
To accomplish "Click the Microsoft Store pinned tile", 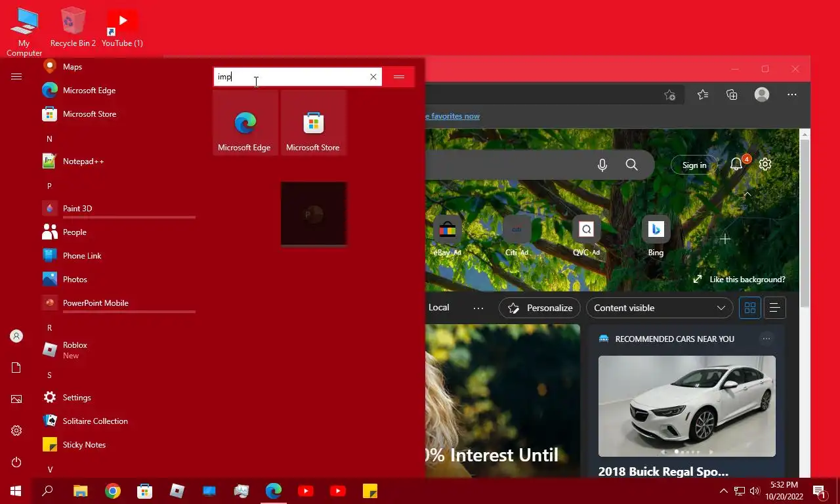I will (x=314, y=123).
